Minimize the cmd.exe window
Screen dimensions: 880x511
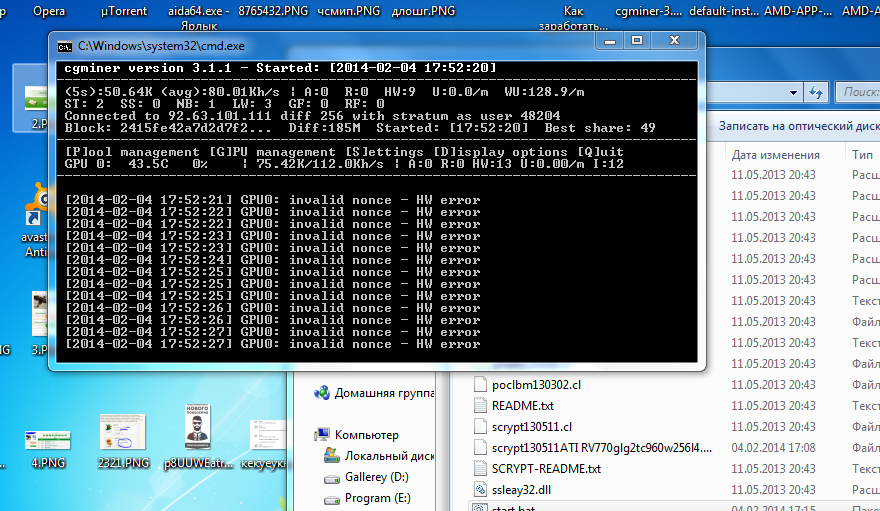coord(610,40)
